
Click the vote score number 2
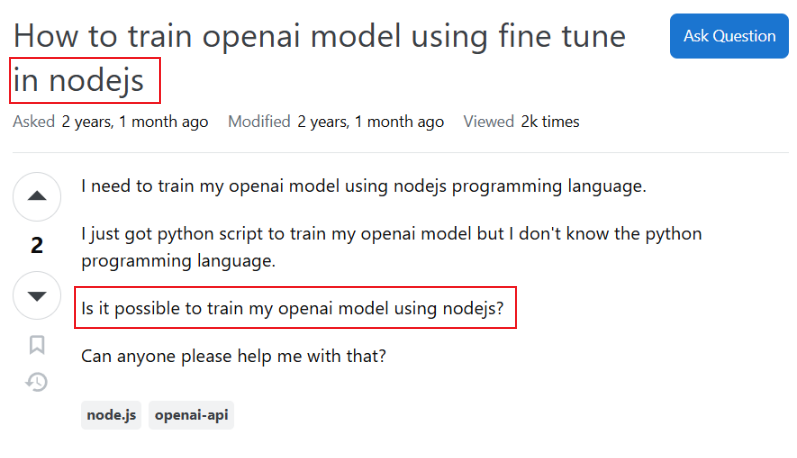pyautogui.click(x=37, y=246)
